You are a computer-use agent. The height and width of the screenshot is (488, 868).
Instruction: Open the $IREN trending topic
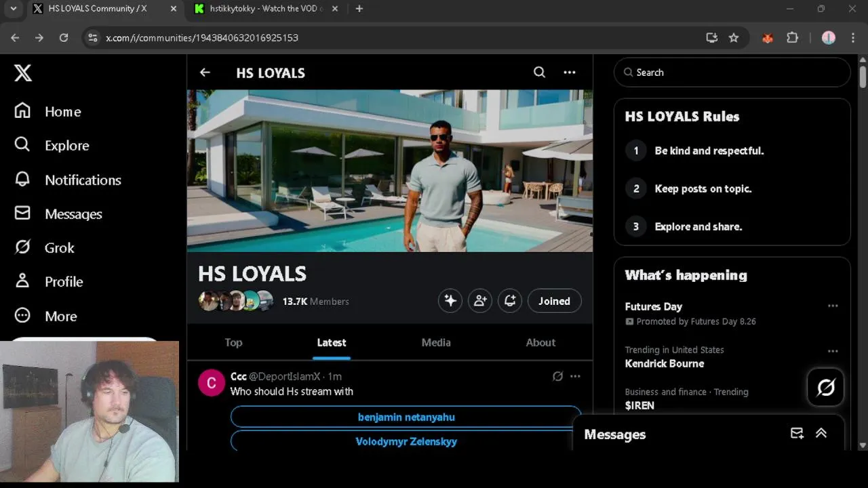pyautogui.click(x=639, y=405)
